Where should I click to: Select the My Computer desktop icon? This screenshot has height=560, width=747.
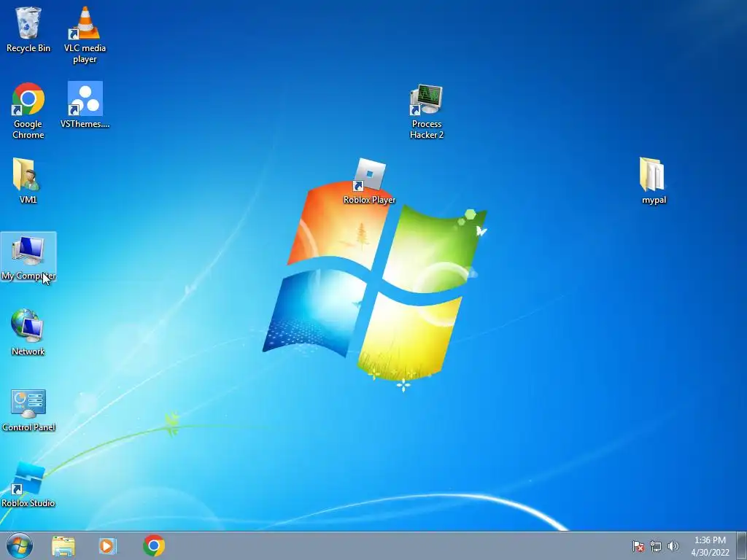point(28,257)
